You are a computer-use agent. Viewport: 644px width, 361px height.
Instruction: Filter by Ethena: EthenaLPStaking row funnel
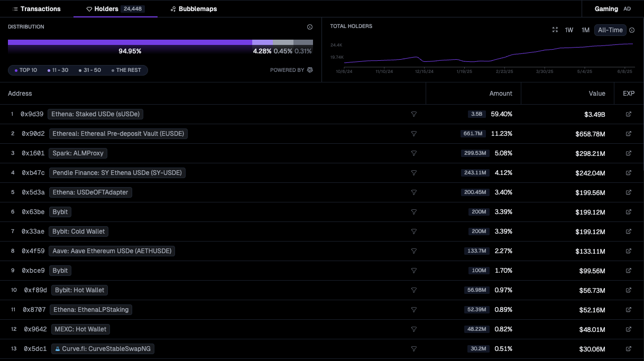click(x=414, y=310)
